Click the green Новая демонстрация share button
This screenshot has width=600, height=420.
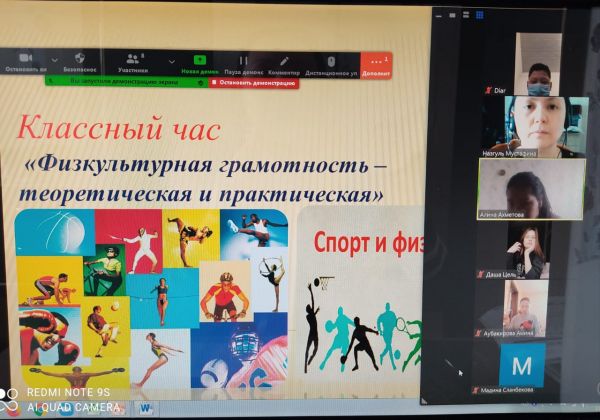click(200, 60)
